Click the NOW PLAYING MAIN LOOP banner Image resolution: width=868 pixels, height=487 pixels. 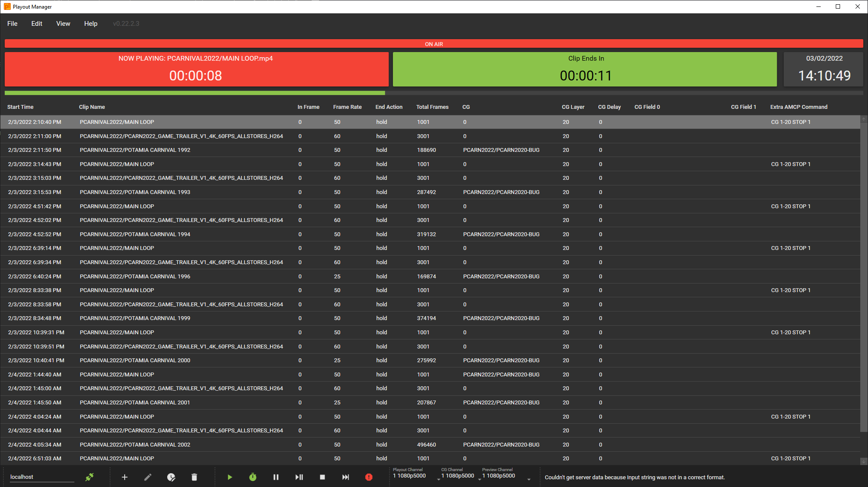pyautogui.click(x=196, y=69)
